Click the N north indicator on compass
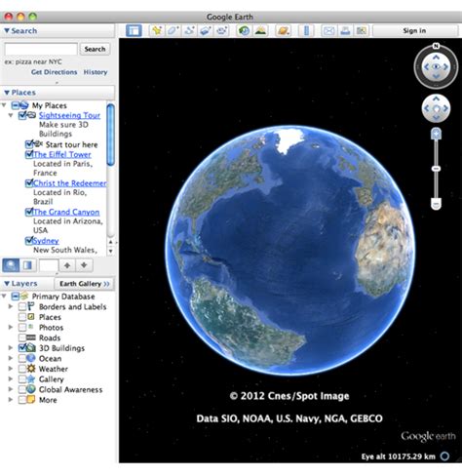462x476 pixels. tap(436, 46)
